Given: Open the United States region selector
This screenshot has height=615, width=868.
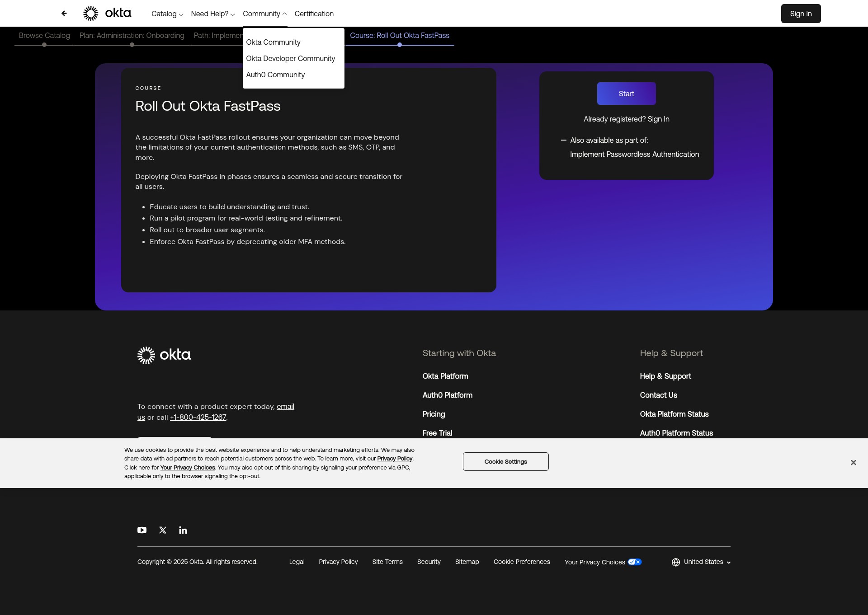Looking at the screenshot, I should coord(701,562).
